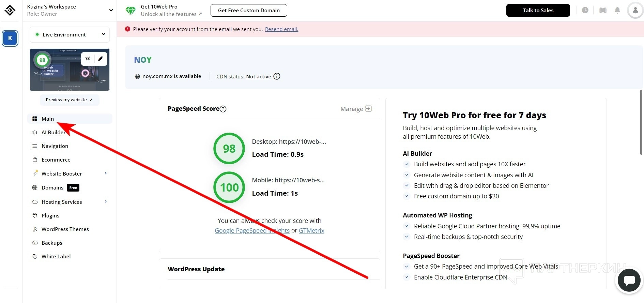Click the Navigation lines icon
This screenshot has height=303, width=644.
click(35, 146)
